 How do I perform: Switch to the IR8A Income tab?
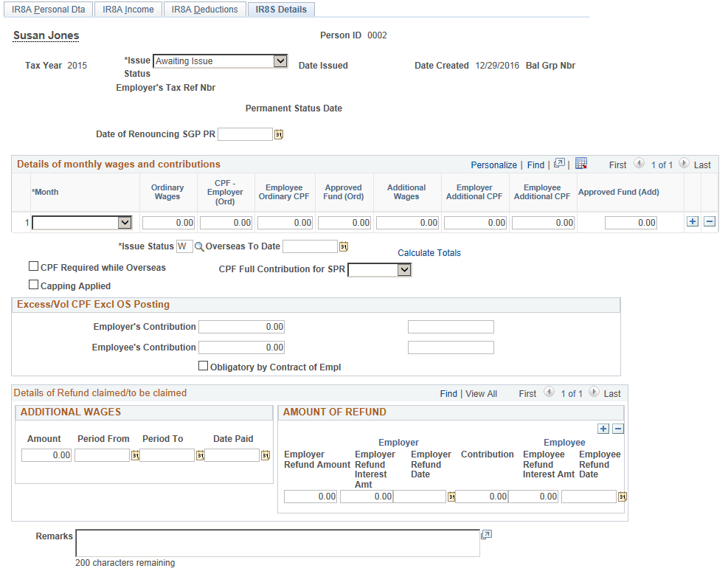(128, 10)
